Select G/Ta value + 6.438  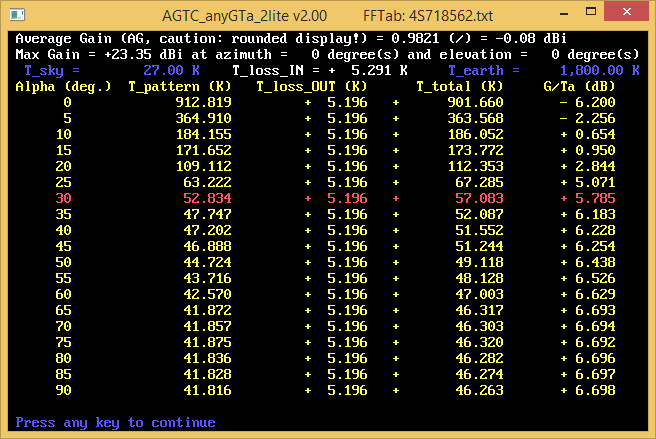coord(587,262)
